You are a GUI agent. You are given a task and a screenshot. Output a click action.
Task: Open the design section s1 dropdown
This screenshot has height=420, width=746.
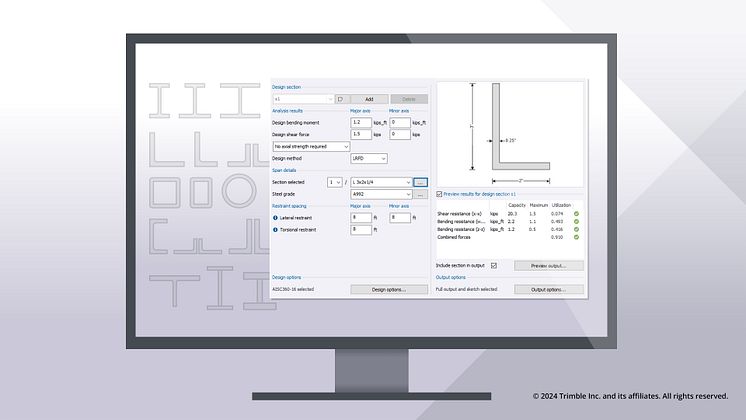tap(329, 100)
